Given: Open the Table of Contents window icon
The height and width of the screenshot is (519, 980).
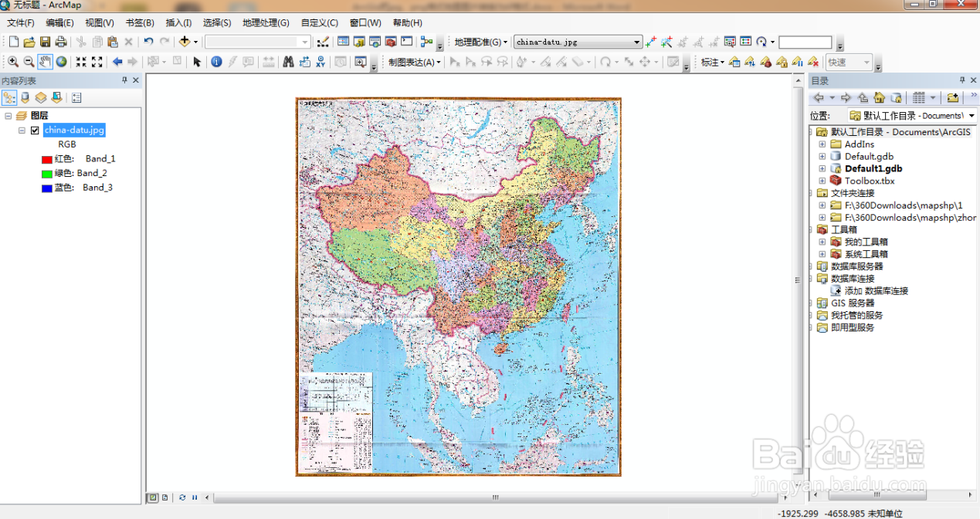Looking at the screenshot, I should (x=343, y=42).
